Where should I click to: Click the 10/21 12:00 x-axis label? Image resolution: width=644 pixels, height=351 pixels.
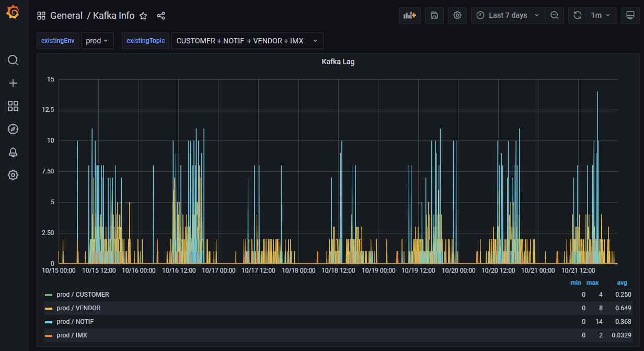point(578,271)
